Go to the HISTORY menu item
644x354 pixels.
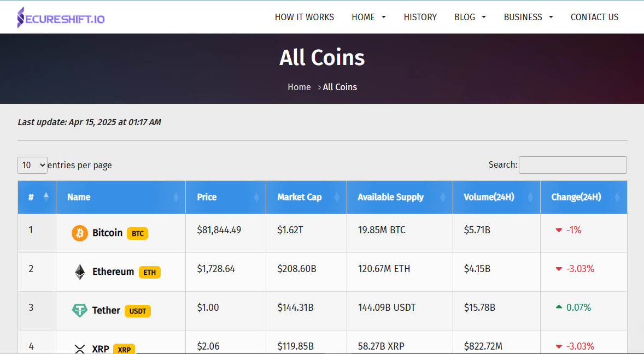[x=420, y=17]
